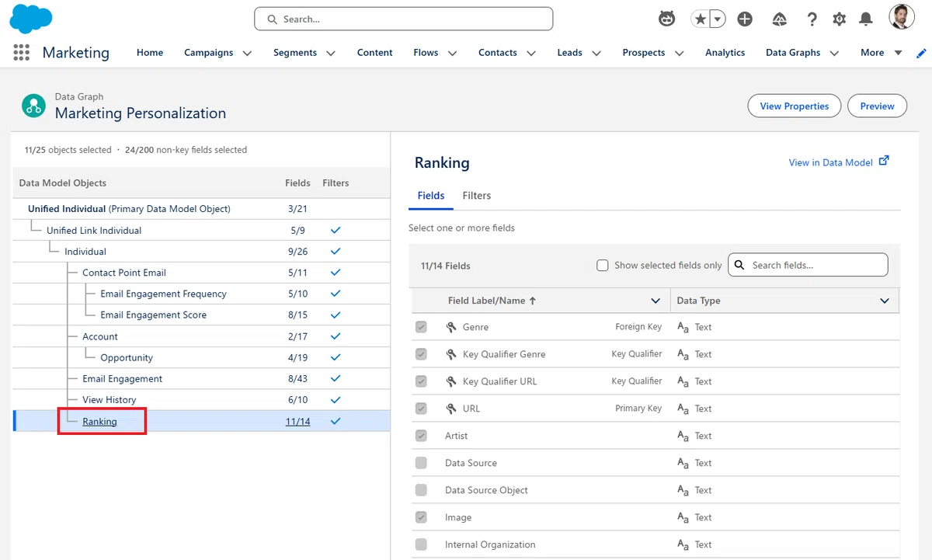Click the external link icon beside View in Data Model
Viewport: 932px width, 560px height.
[884, 162]
